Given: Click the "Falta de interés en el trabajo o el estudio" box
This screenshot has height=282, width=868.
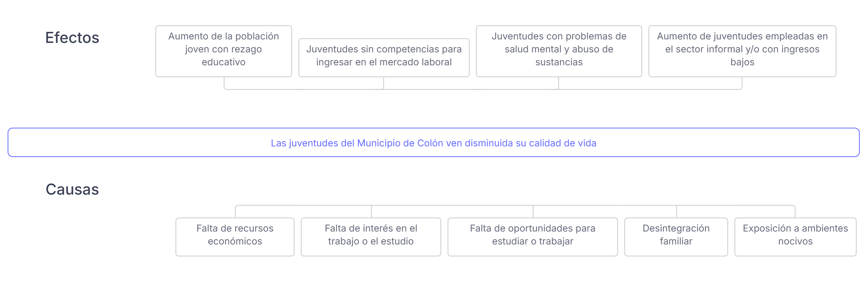Looking at the screenshot, I should coord(371,236).
